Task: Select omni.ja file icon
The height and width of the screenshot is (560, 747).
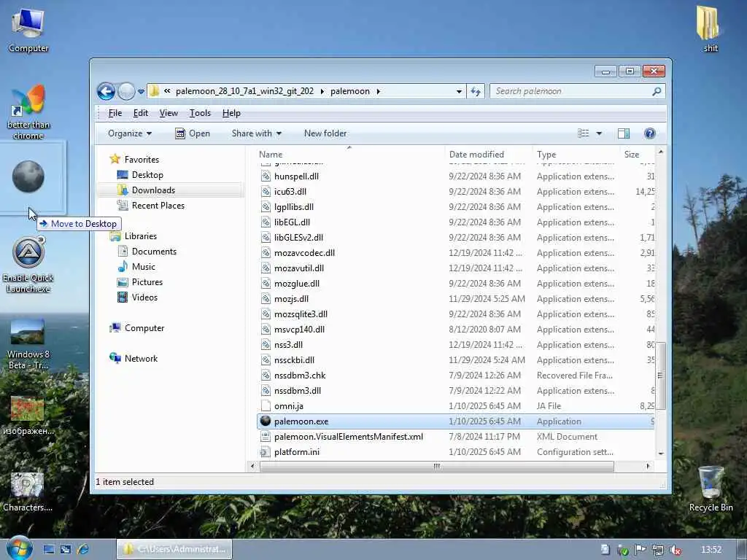Action: [x=266, y=406]
